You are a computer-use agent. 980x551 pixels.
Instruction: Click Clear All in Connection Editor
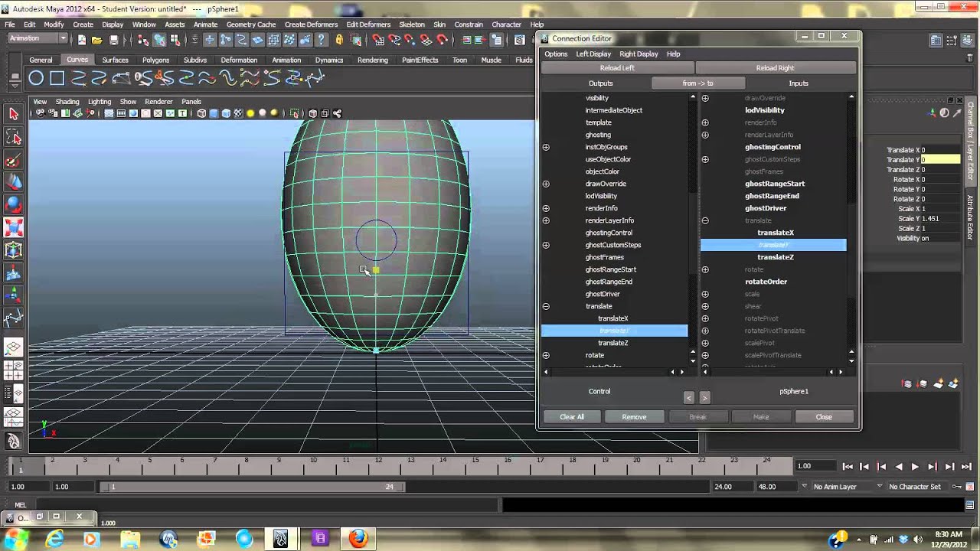click(572, 417)
